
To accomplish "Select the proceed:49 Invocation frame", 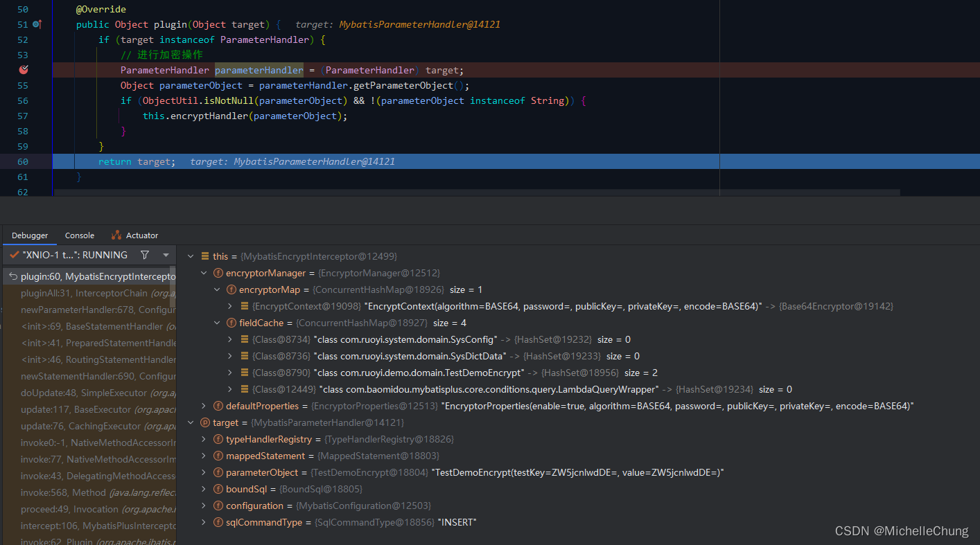I will (88, 509).
